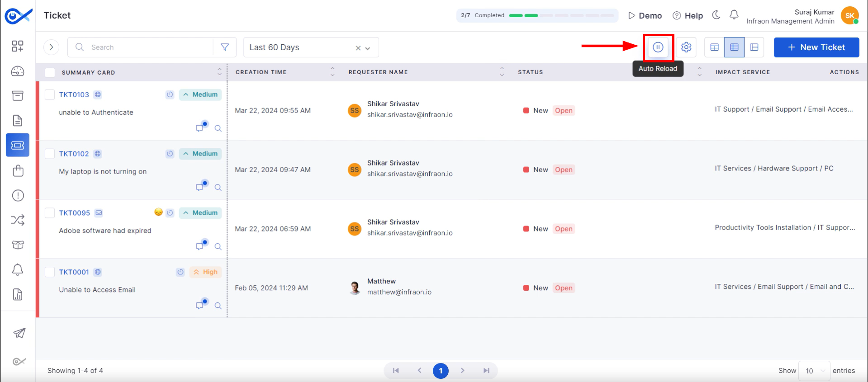Screen dimensions: 868x382
Task: Open the Medium priority dropdown on TKT0102
Action: (200, 154)
